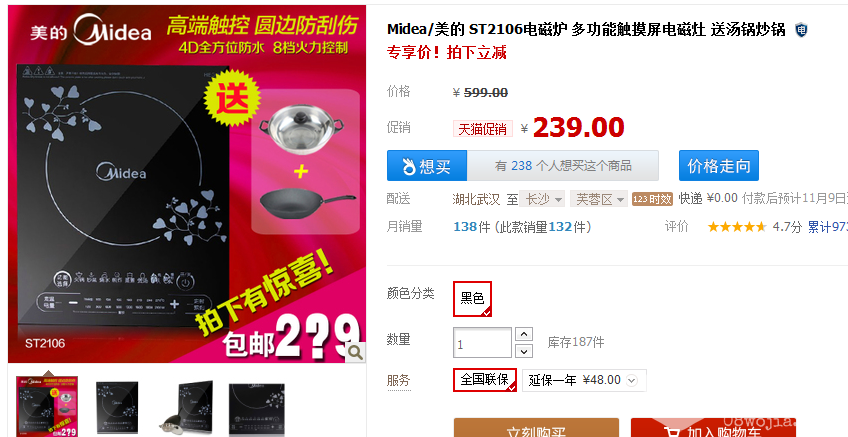The image size is (848, 437).
Task: Increase quantity with the up arrow
Action: point(524,334)
